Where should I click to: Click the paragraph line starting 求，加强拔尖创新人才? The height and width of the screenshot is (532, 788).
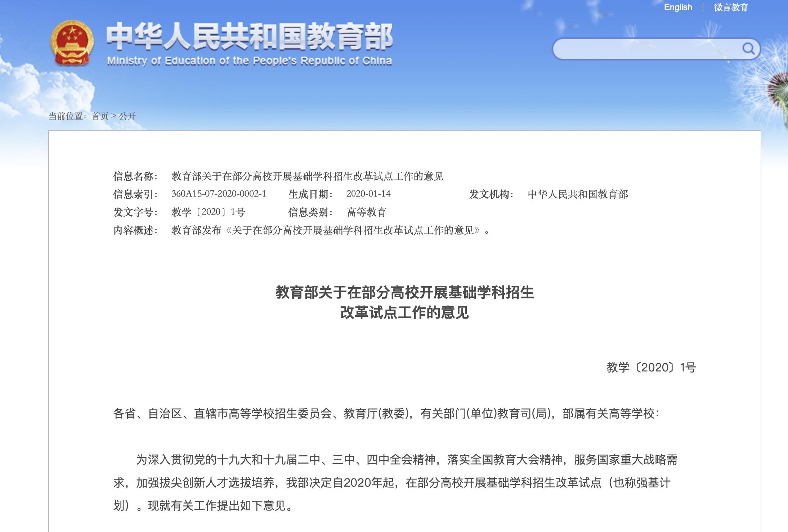392,483
